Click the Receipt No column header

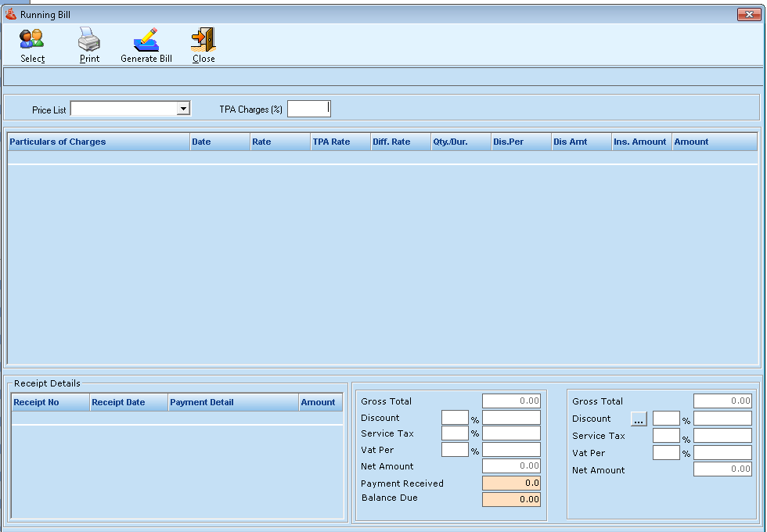click(x=50, y=402)
